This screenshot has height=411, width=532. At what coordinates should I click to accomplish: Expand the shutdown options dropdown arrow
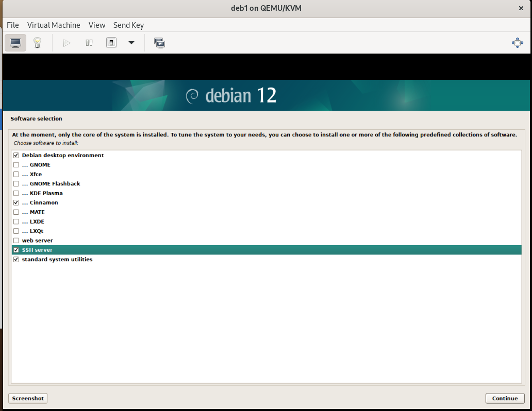[x=131, y=43]
